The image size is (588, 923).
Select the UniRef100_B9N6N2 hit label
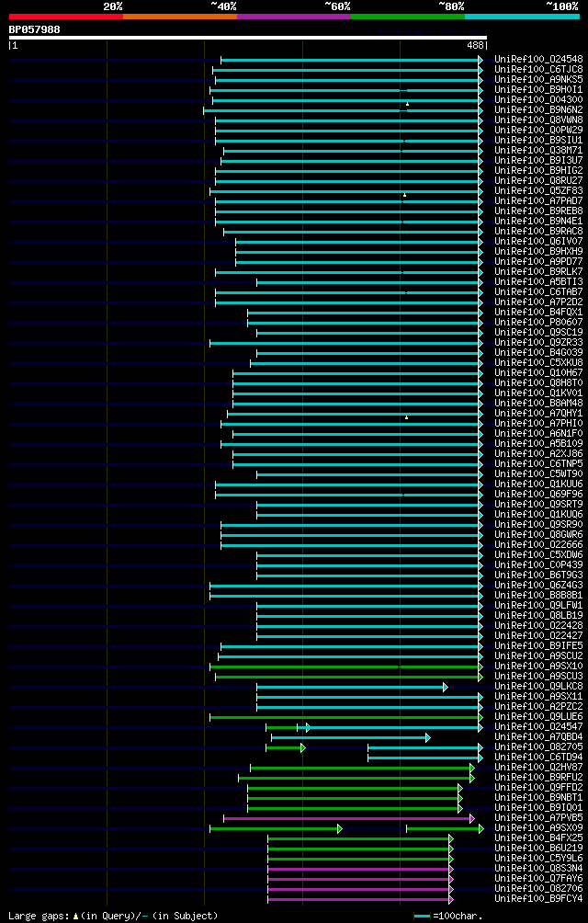pyautogui.click(x=538, y=110)
